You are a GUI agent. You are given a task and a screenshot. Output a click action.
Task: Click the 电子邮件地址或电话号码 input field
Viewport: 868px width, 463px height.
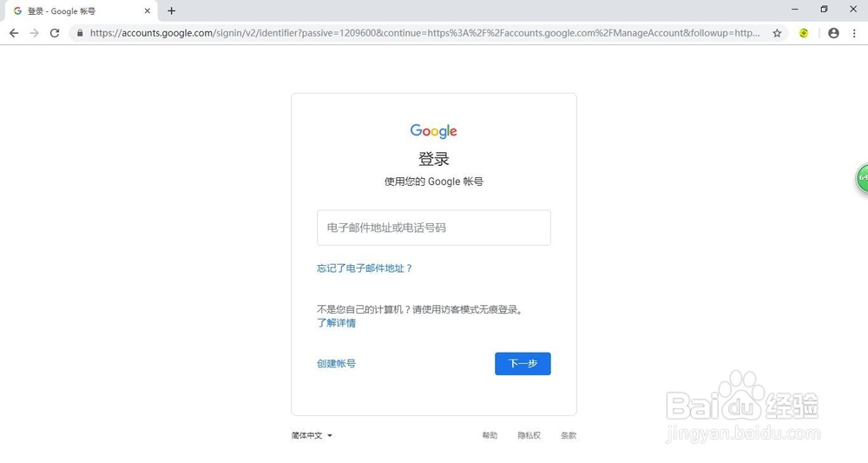coord(433,228)
